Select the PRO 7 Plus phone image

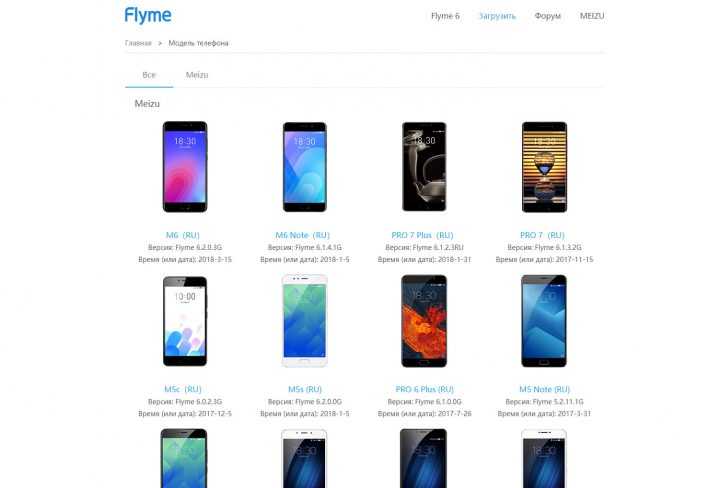[x=424, y=167]
